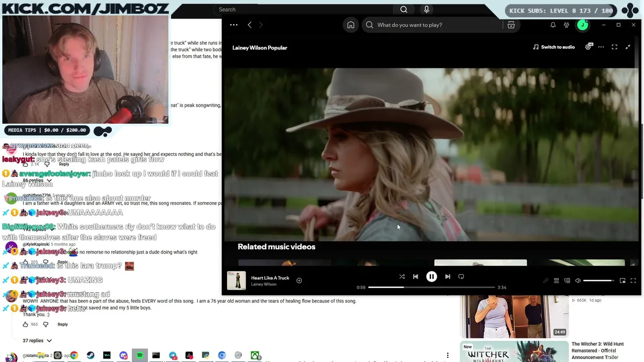Open the terminal app from the taskbar
This screenshot has height=362, width=644.
pyautogui.click(x=156, y=355)
